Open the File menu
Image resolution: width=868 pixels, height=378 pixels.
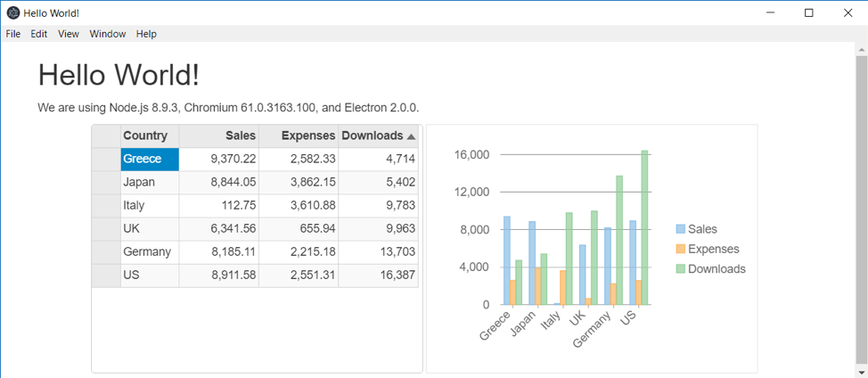pyautogui.click(x=13, y=34)
